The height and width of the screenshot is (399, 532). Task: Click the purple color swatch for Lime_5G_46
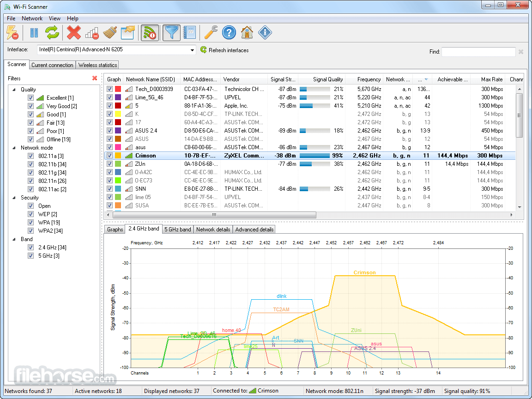118,97
